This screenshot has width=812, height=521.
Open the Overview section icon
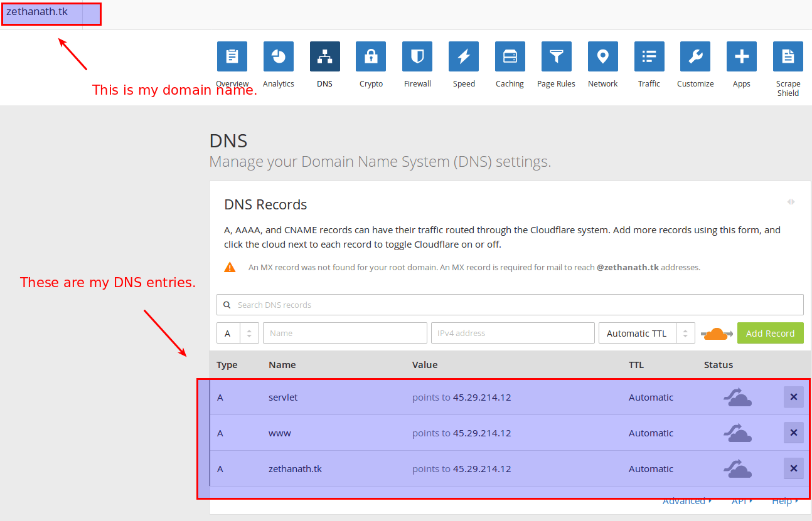coord(232,56)
